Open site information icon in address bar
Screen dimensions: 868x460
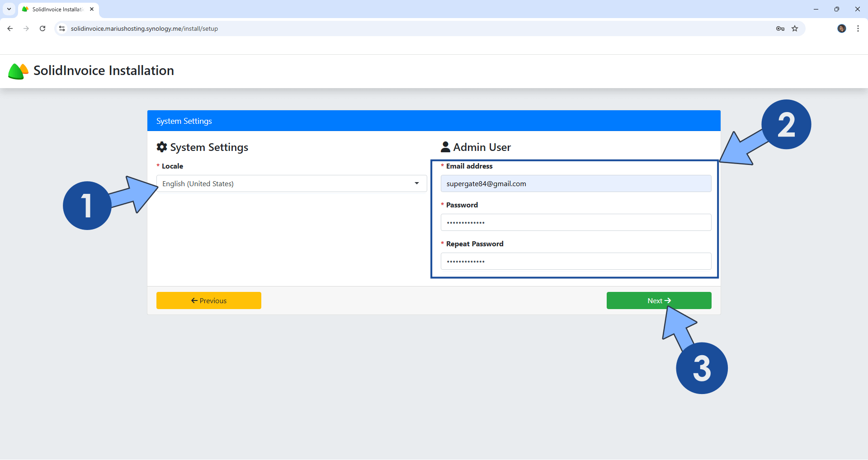pyautogui.click(x=62, y=28)
